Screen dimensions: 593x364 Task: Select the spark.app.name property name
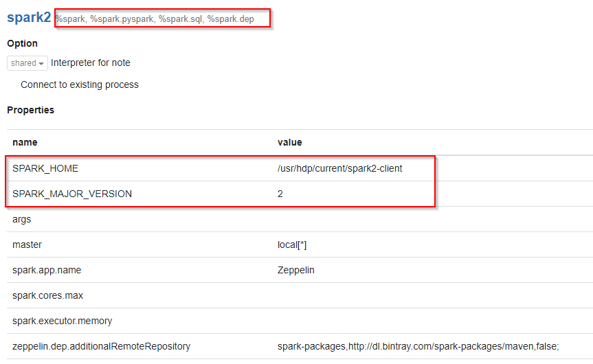click(x=46, y=270)
